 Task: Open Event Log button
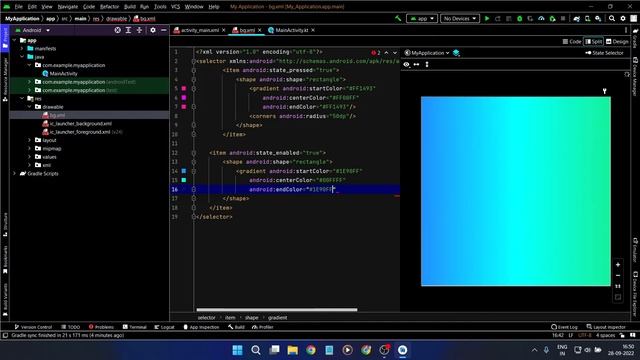[x=564, y=327]
